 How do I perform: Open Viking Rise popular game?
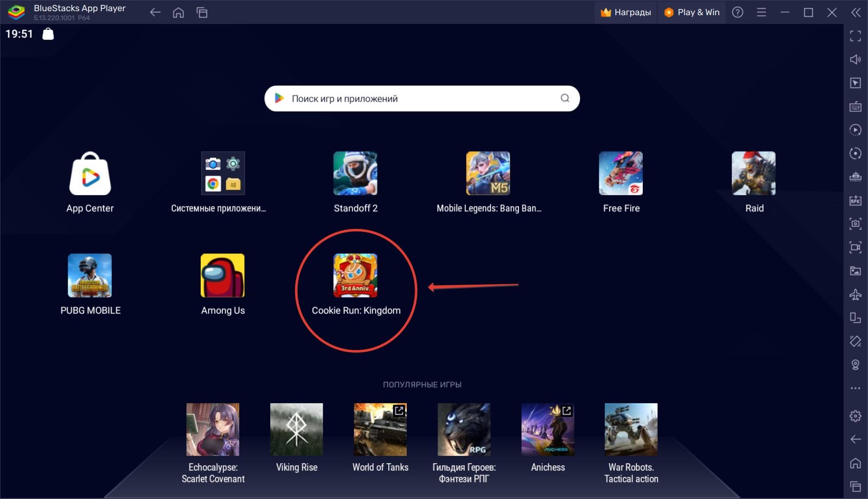pyautogui.click(x=297, y=430)
